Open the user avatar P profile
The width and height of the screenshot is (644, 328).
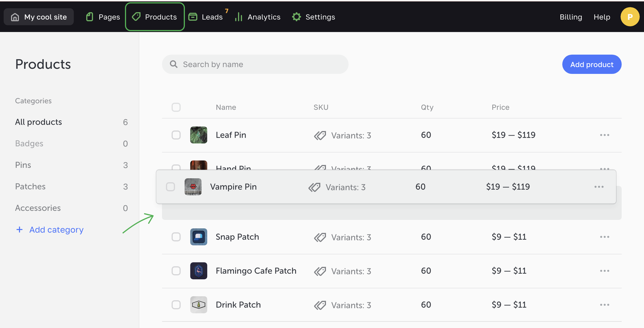tap(630, 17)
